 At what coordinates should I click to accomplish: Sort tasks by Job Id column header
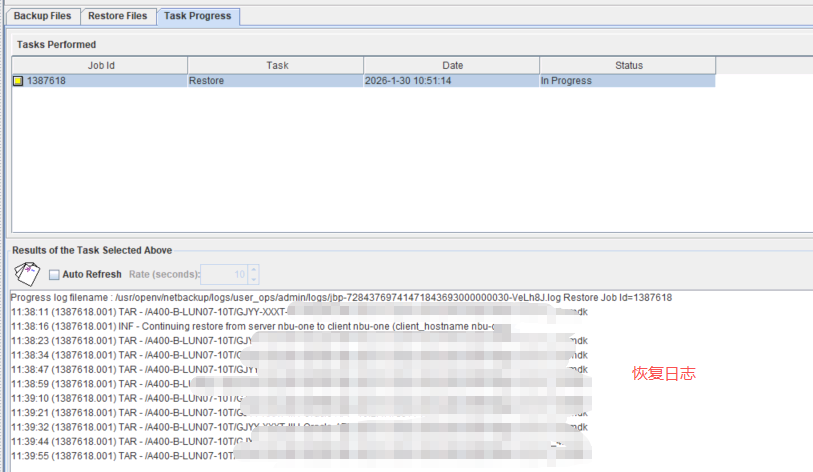point(99,65)
